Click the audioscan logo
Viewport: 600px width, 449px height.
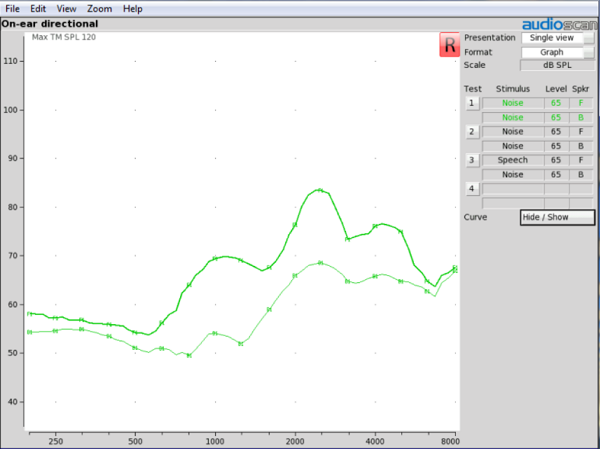[x=559, y=25]
